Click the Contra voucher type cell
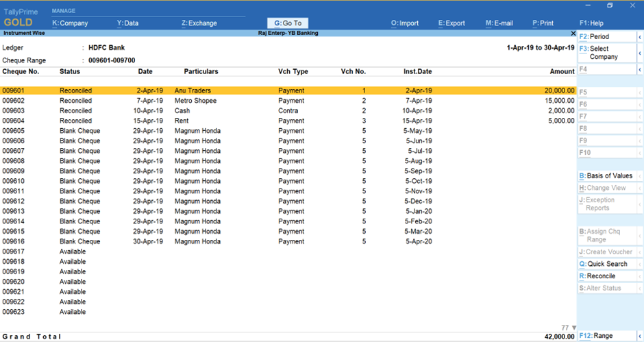The height and width of the screenshot is (342, 644). [288, 110]
